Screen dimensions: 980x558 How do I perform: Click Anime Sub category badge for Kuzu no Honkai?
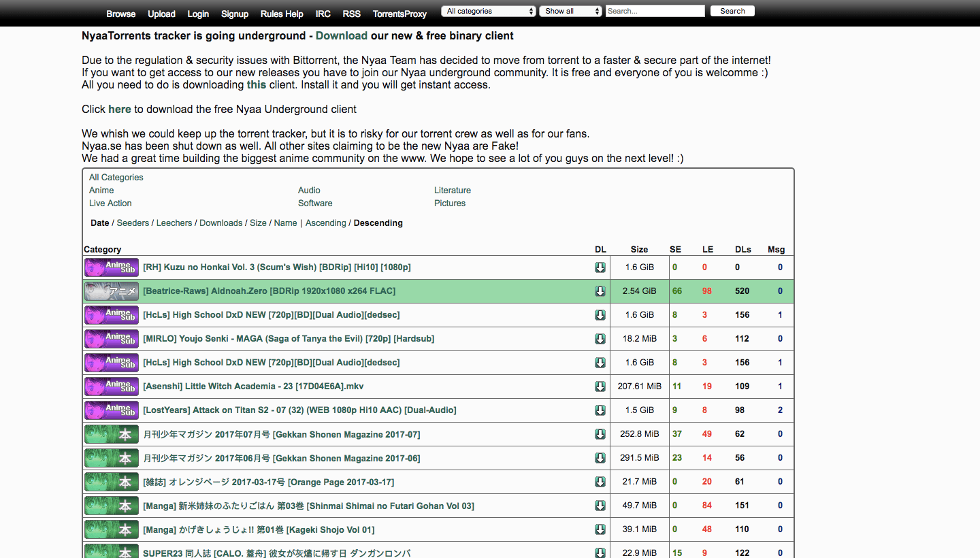(112, 267)
